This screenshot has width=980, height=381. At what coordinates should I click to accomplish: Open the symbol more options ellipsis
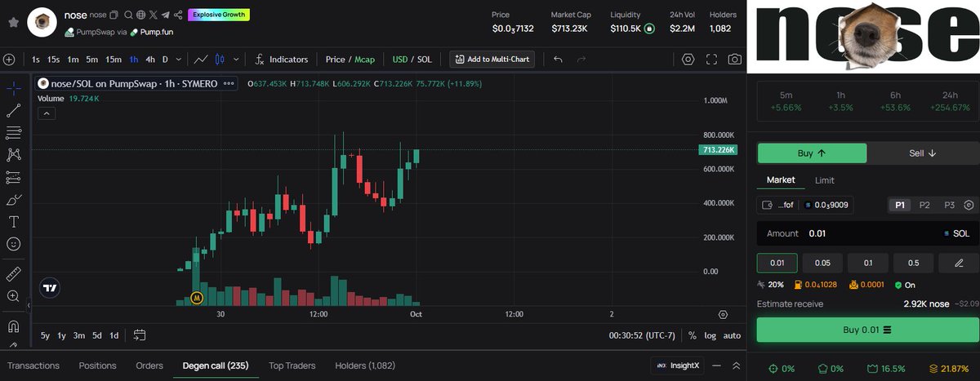tap(229, 83)
